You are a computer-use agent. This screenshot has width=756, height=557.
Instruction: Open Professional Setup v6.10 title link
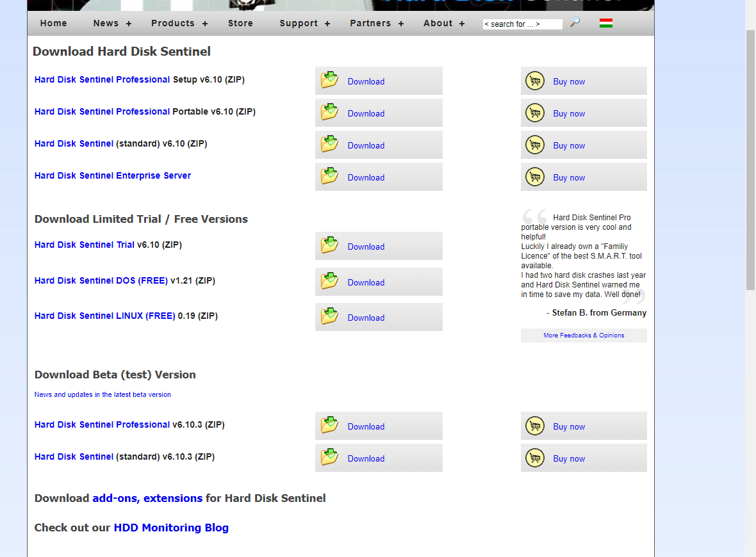[103, 79]
